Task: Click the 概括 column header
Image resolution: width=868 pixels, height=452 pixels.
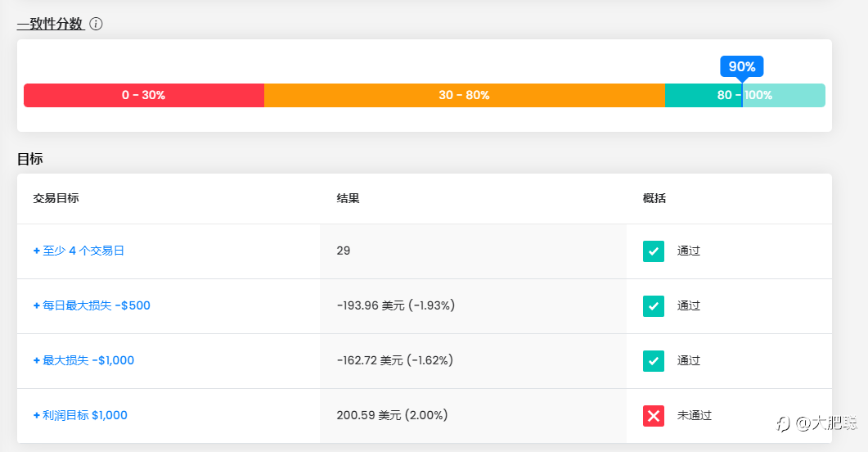Action: 654,198
